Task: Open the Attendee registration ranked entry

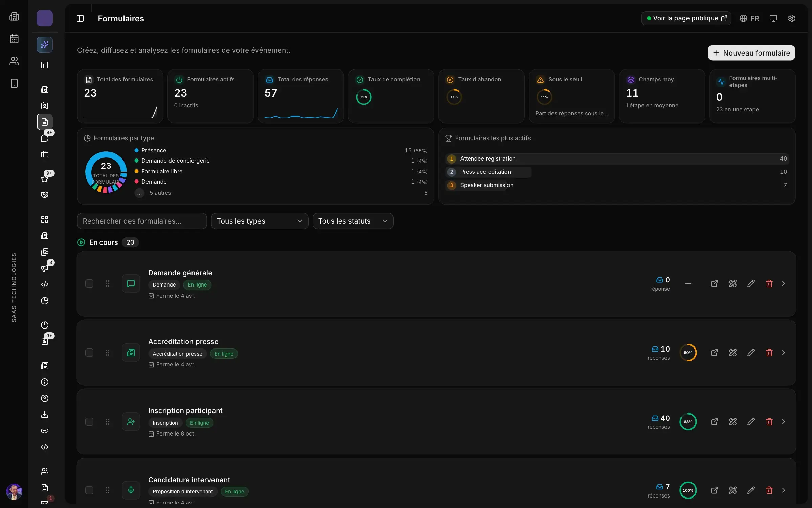Action: pos(617,159)
